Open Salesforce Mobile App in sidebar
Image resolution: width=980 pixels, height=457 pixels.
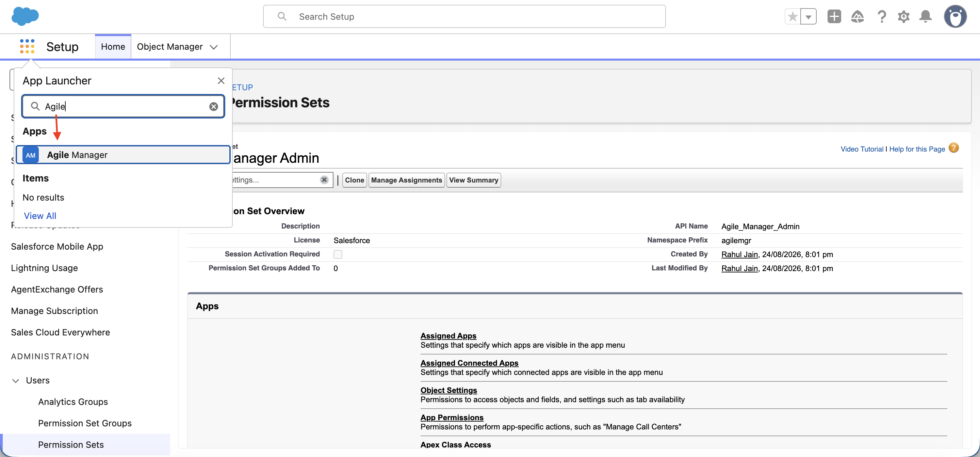(57, 247)
